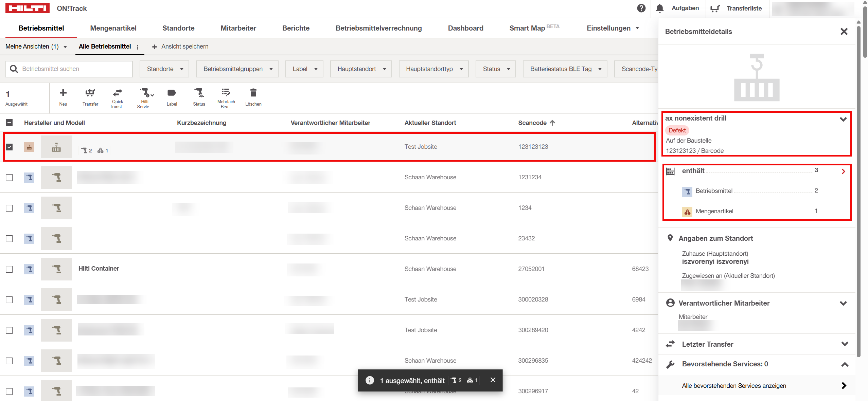The height and width of the screenshot is (401, 868).
Task: Open the Label filter dropdown
Action: [x=304, y=69]
